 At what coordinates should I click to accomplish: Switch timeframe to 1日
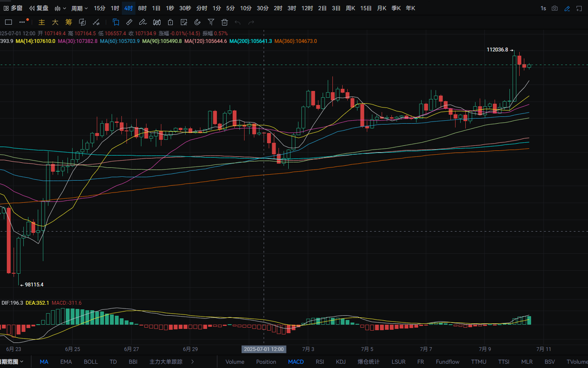156,8
